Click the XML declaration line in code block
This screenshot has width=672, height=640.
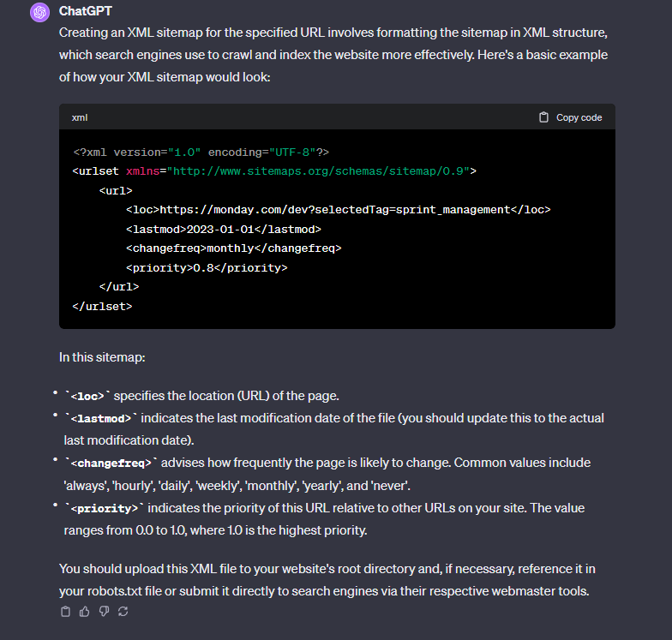[201, 152]
